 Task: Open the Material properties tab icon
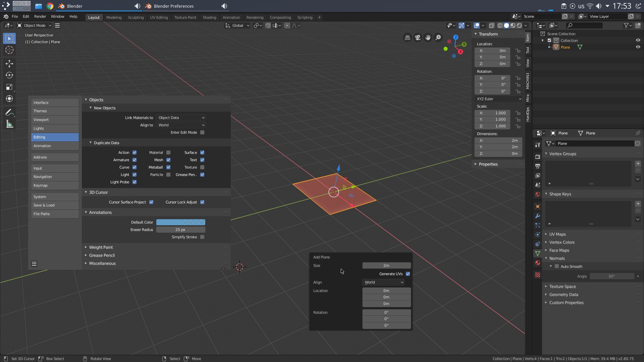538,263
